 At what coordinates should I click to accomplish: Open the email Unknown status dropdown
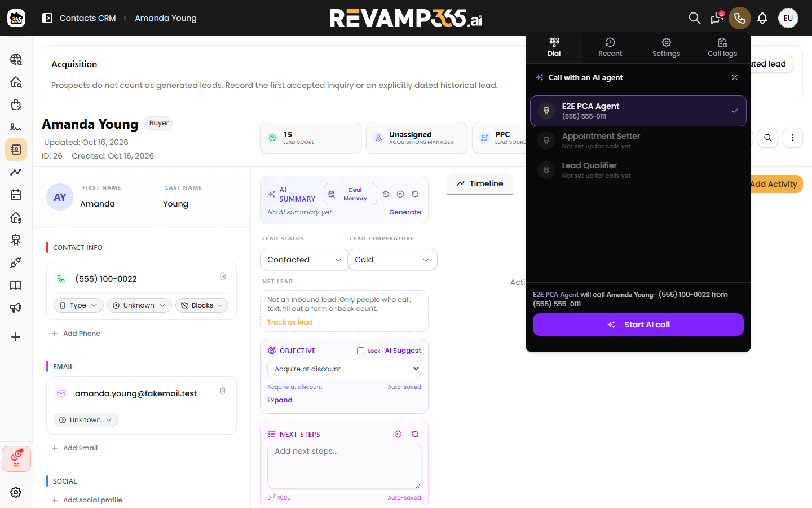pyautogui.click(x=86, y=420)
